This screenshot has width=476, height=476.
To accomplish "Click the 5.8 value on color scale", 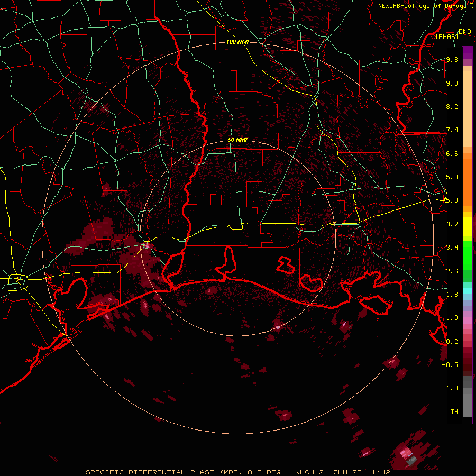I will 452,177.
